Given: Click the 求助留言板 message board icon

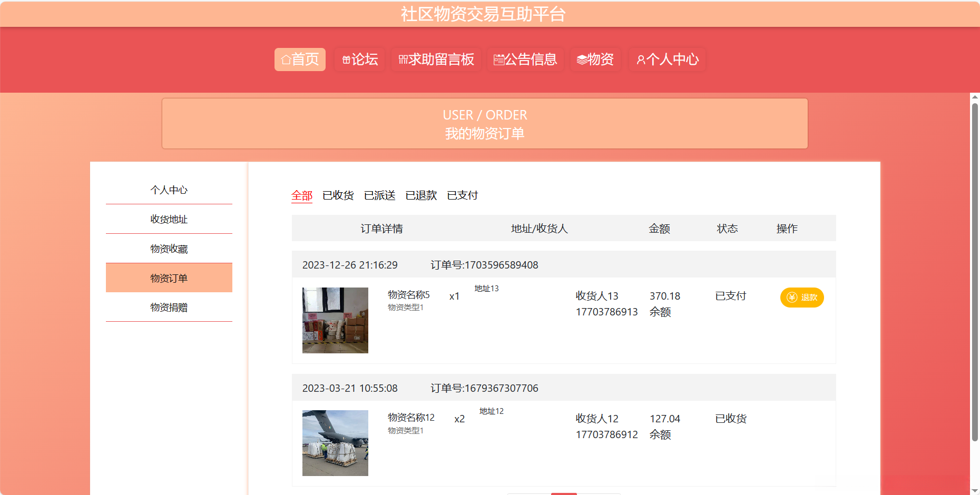Looking at the screenshot, I should (x=403, y=60).
